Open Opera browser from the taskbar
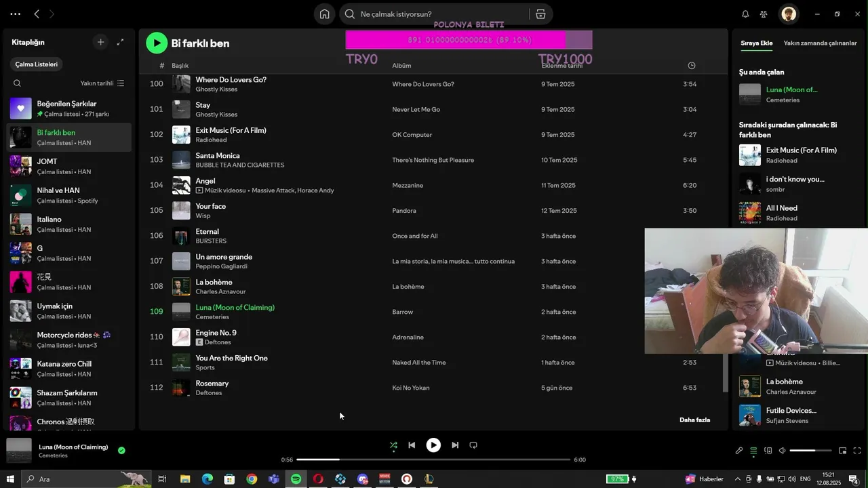This screenshot has width=868, height=488. (x=318, y=479)
